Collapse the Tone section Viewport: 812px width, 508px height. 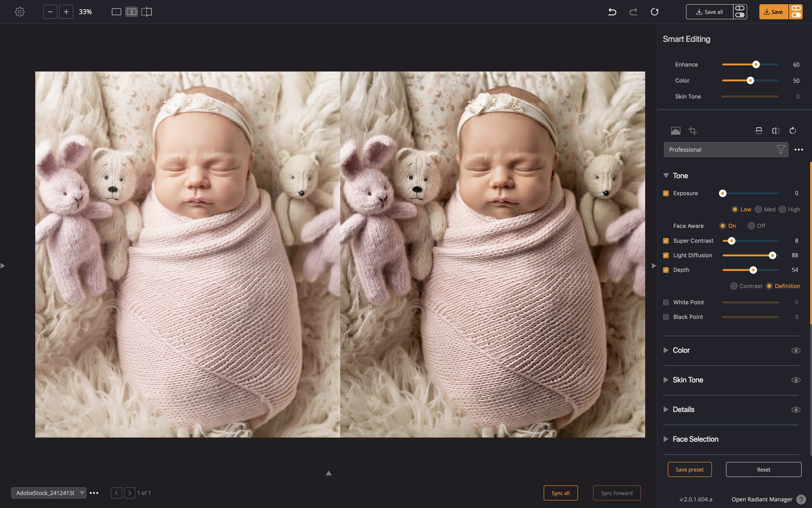(x=666, y=175)
